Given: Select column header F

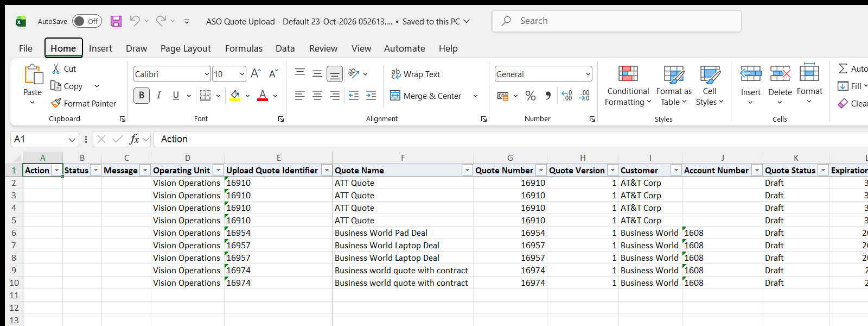Looking at the screenshot, I should pyautogui.click(x=403, y=158).
